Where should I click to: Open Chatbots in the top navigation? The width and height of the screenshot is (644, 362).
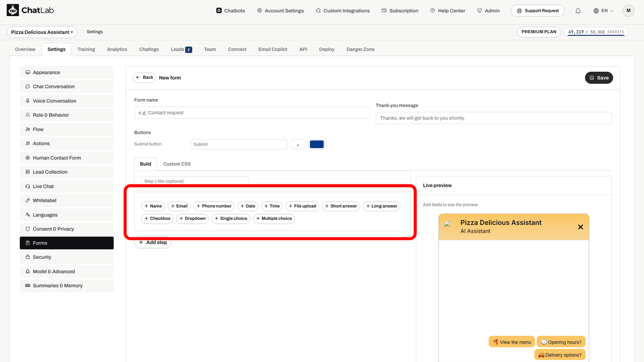point(231,11)
